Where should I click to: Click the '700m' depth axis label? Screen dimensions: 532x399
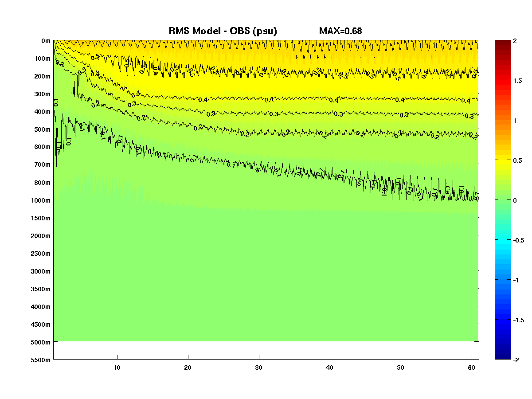tap(43, 165)
